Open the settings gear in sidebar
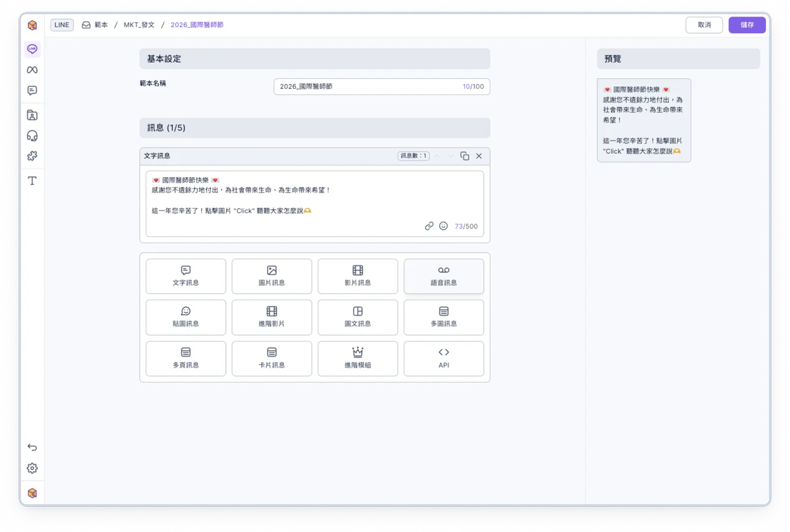This screenshot has width=790, height=532. (x=32, y=468)
